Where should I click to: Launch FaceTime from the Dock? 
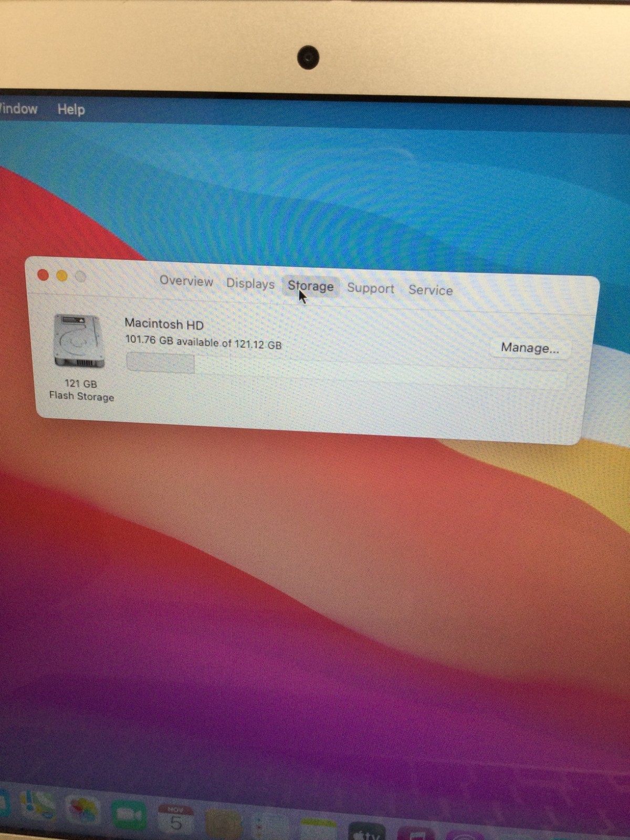click(x=129, y=815)
